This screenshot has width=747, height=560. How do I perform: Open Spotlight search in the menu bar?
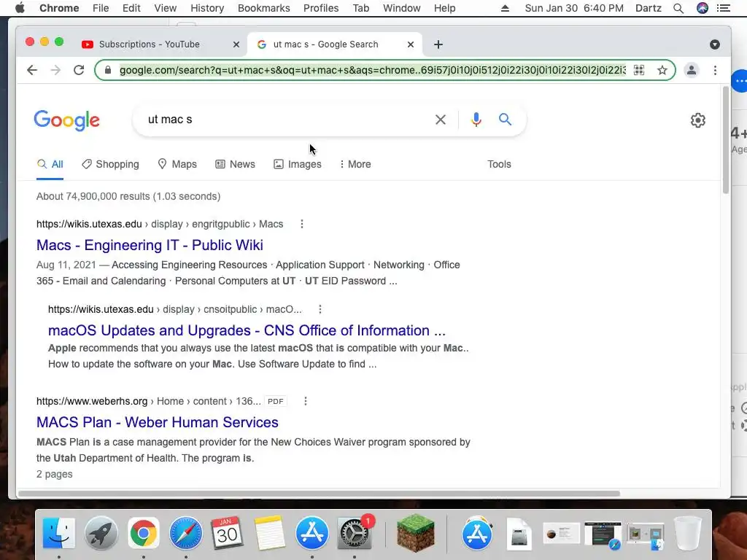[678, 8]
